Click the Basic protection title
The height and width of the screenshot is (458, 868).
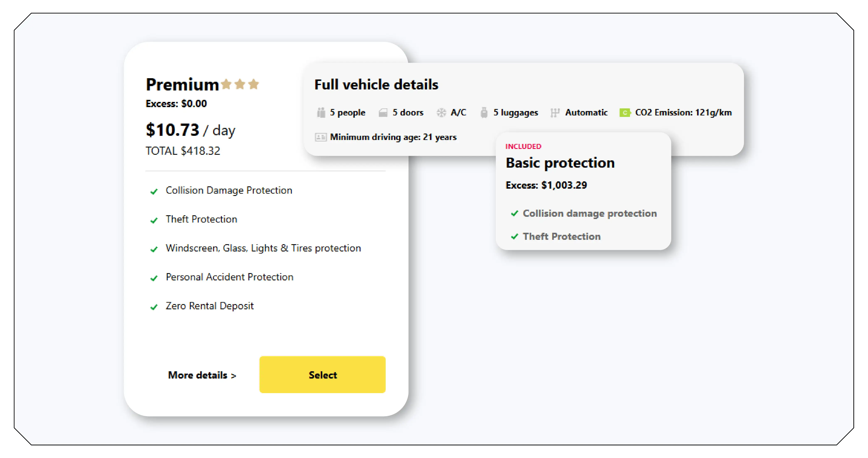click(x=560, y=163)
